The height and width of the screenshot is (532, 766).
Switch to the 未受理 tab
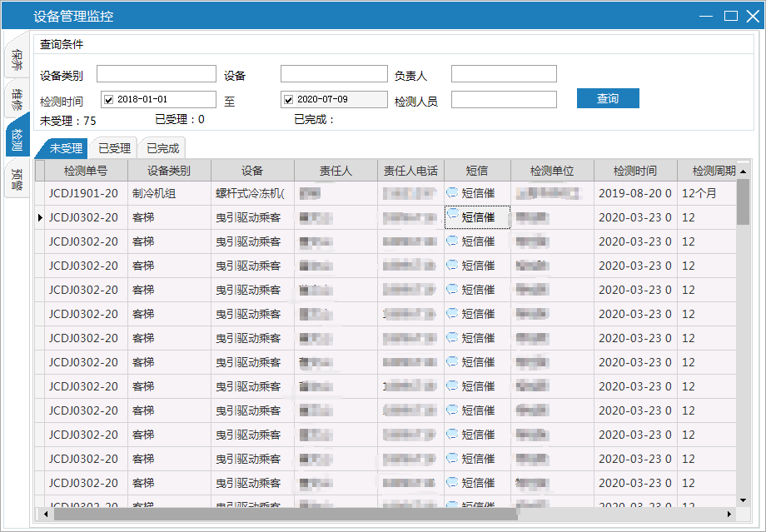[x=63, y=148]
